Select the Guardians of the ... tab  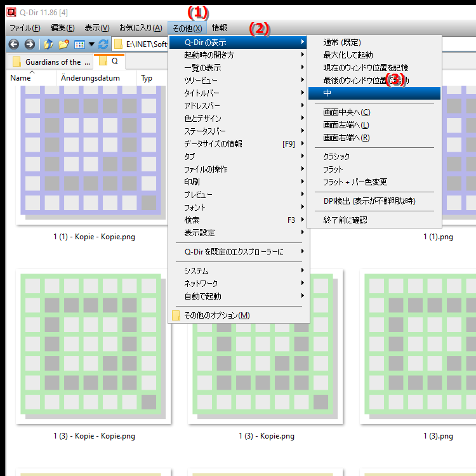[50, 62]
